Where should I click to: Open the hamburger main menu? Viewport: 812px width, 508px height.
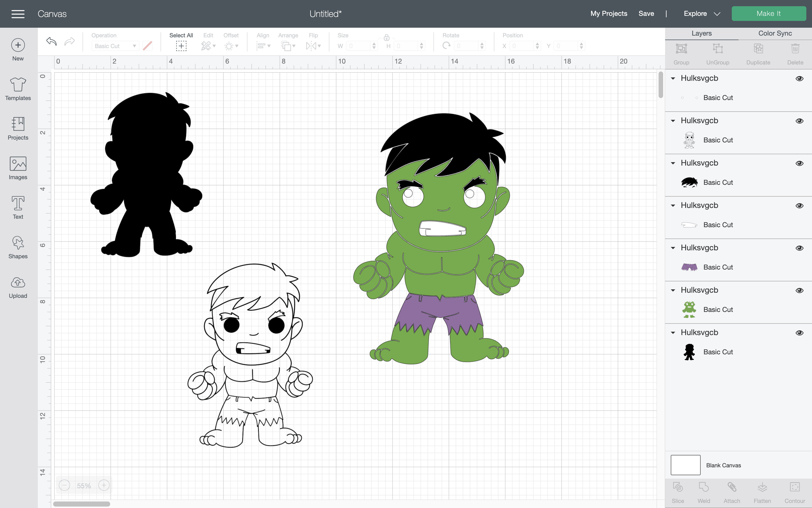click(18, 14)
